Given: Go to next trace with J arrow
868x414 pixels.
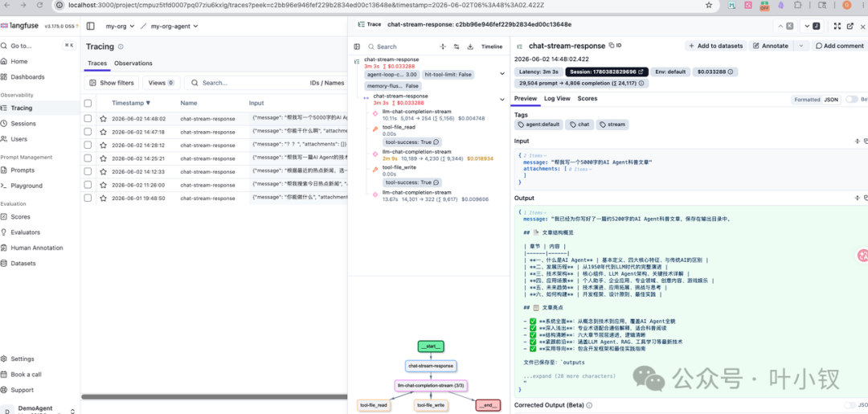Looking at the screenshot, I should (812, 26).
